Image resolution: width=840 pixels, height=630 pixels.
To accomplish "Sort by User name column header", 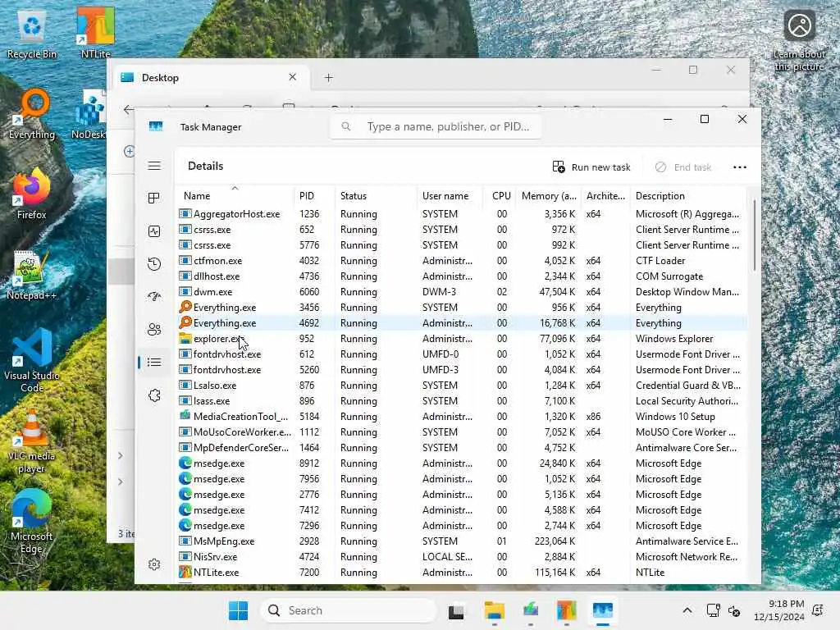I will (450, 195).
